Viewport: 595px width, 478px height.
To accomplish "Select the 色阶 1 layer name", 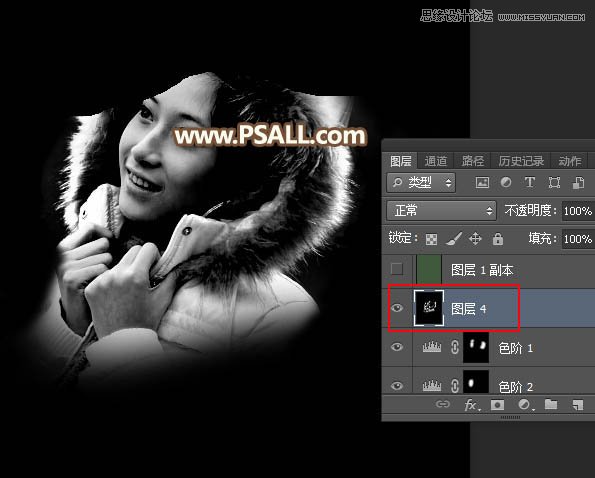I will 516,348.
